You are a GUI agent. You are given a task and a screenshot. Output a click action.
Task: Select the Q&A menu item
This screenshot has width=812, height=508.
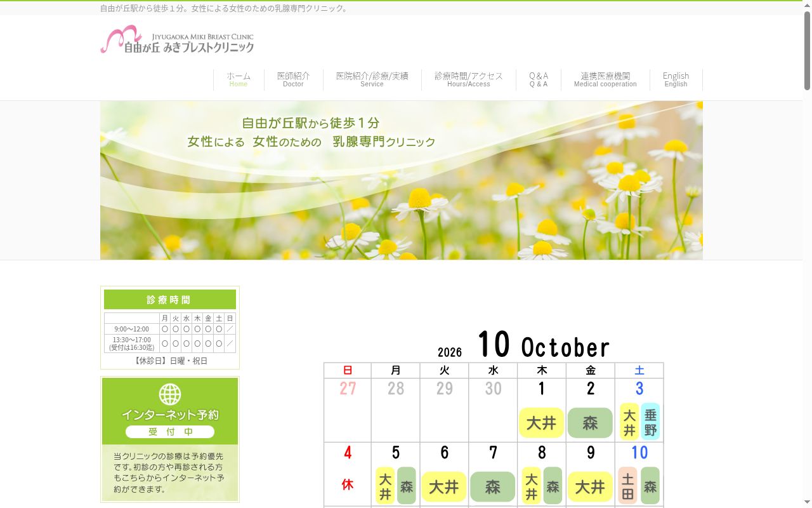click(x=539, y=79)
